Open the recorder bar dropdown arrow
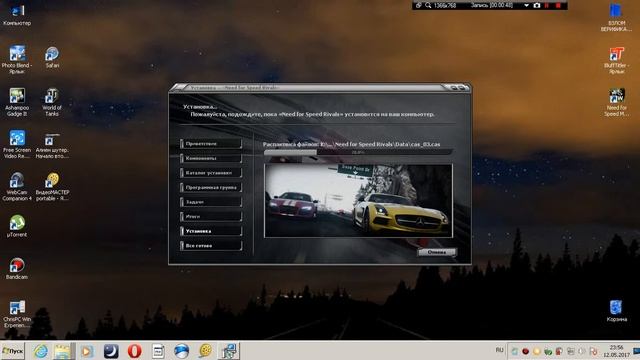 pos(527,5)
